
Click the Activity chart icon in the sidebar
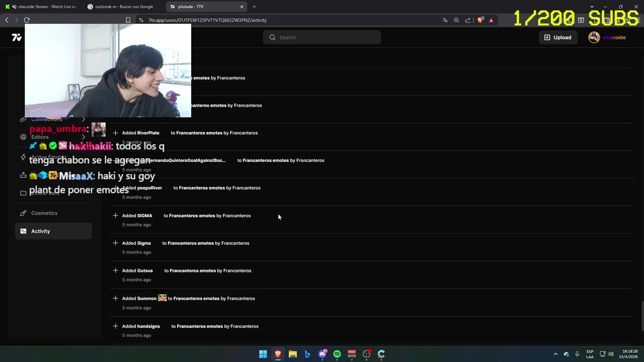click(x=23, y=231)
